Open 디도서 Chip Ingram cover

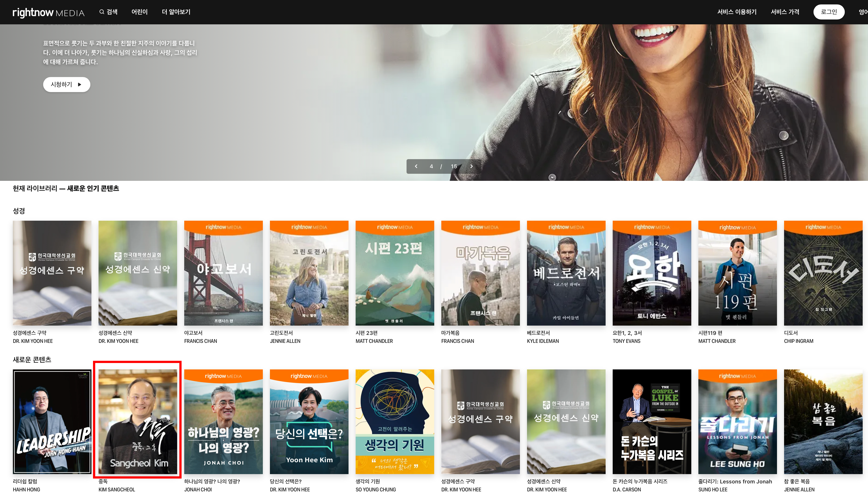823,273
